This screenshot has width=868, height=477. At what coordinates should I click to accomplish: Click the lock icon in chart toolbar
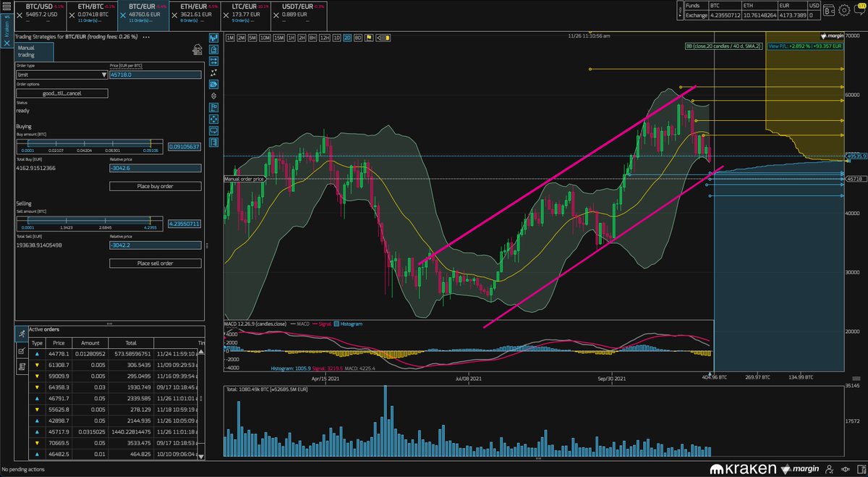coord(214,50)
